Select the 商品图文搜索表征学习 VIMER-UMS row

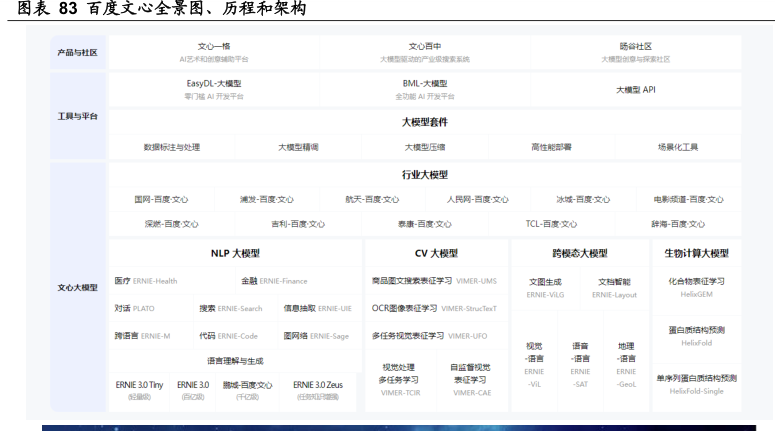pos(436,281)
